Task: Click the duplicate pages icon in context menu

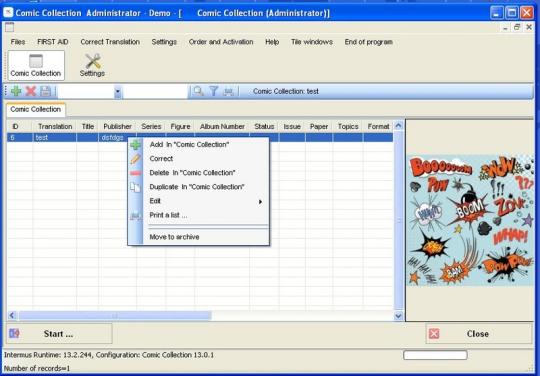Action: point(135,187)
